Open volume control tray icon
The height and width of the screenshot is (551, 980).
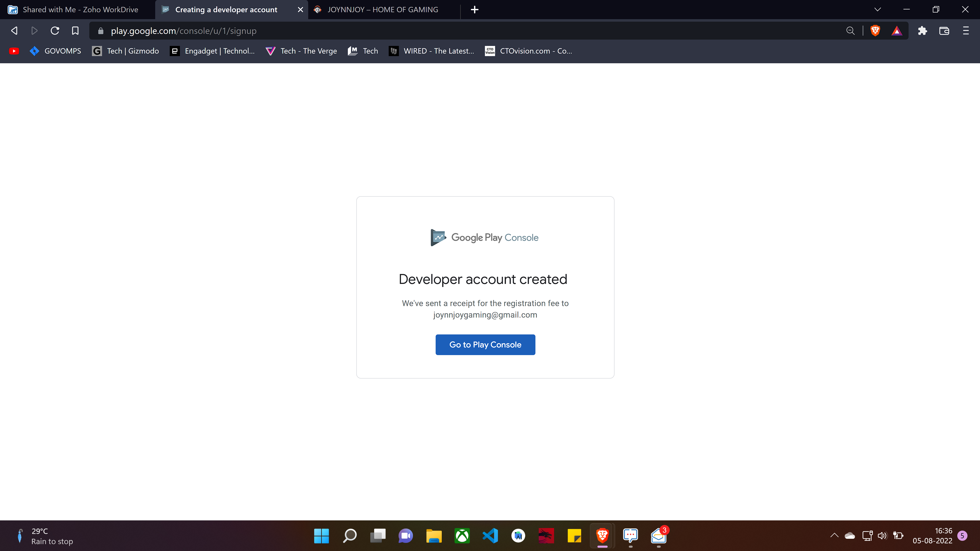(x=882, y=535)
